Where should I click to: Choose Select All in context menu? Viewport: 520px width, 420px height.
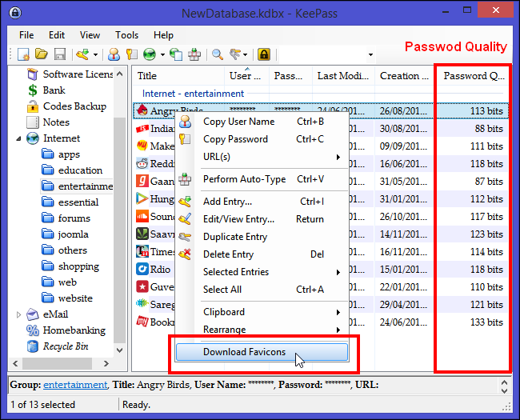tap(262, 290)
